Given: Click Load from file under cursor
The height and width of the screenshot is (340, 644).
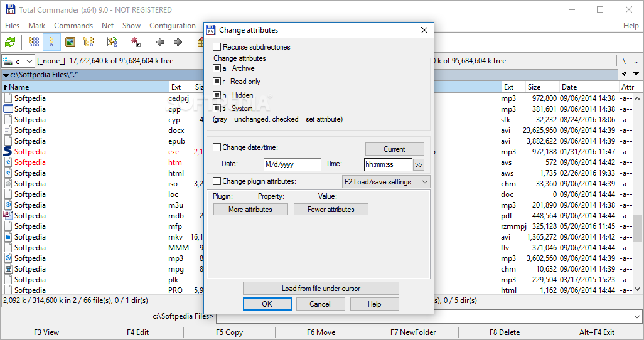Looking at the screenshot, I should pos(321,289).
